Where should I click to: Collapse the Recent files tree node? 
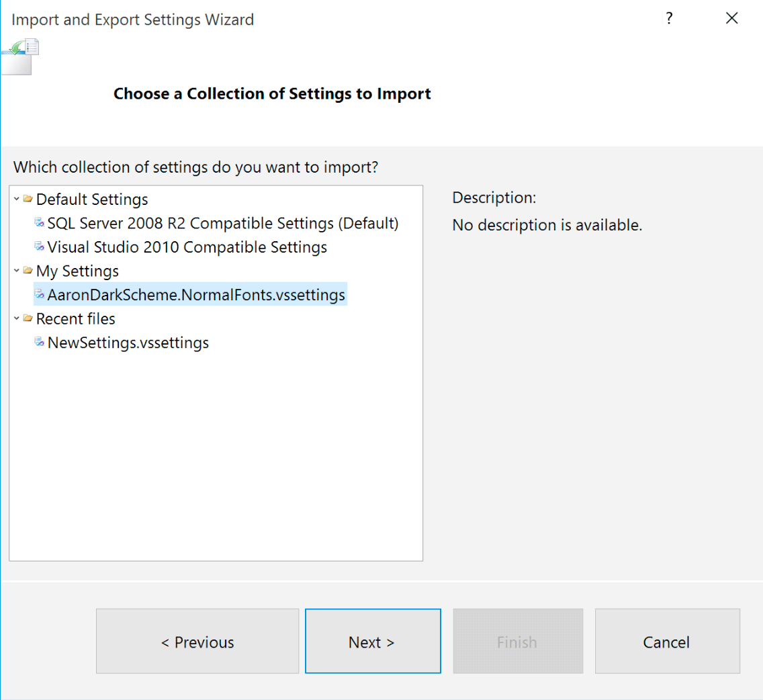coord(16,319)
